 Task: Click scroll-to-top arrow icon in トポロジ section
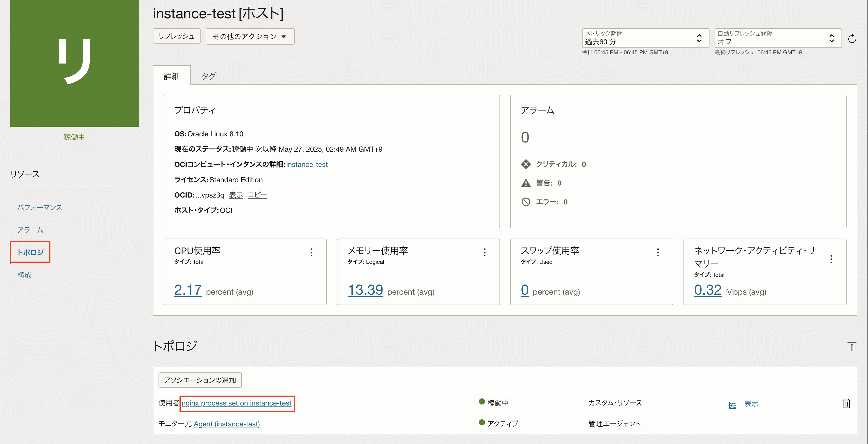(x=851, y=346)
